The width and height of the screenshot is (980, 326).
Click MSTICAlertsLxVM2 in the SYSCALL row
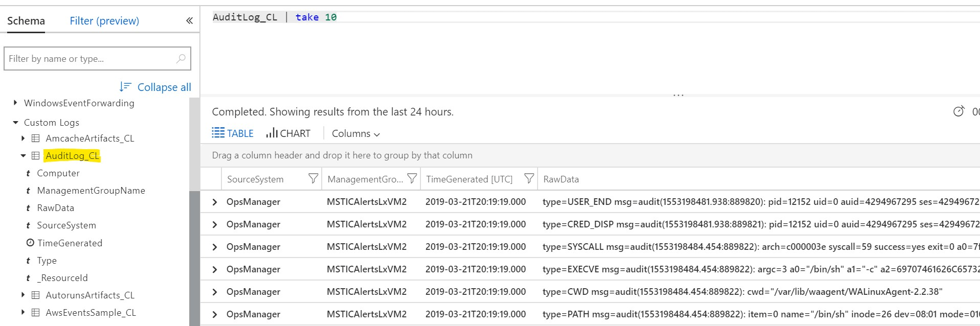367,247
